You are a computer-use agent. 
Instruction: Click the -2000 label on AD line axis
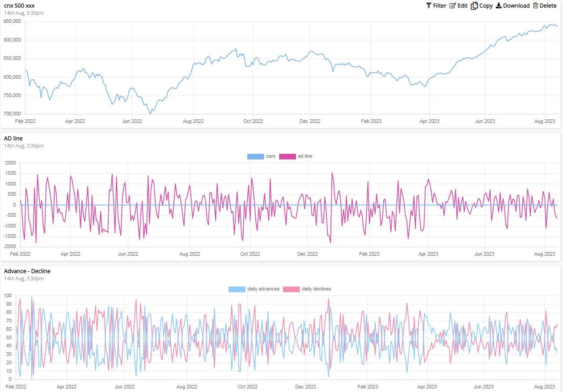tap(10, 247)
